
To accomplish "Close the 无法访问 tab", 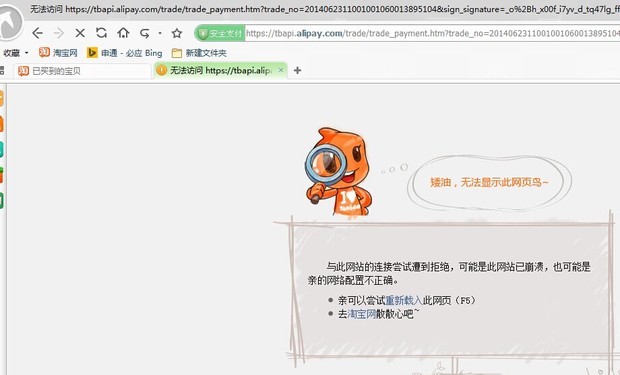I will click(281, 70).
